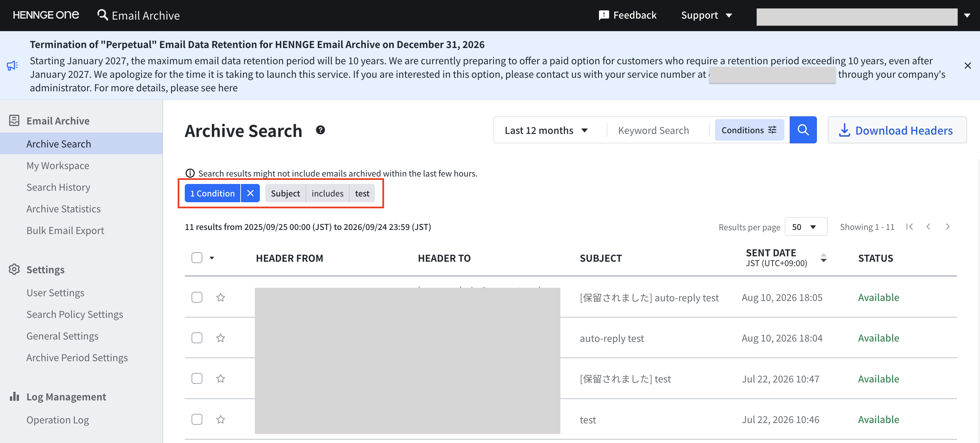Screen dimensions: 980x443
Task: Click the Settings gear icon in sidebar
Action: [x=14, y=269]
